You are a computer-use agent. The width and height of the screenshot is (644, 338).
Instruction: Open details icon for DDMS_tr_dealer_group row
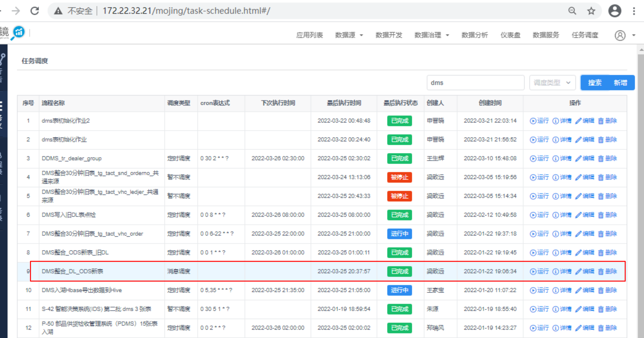(555, 158)
